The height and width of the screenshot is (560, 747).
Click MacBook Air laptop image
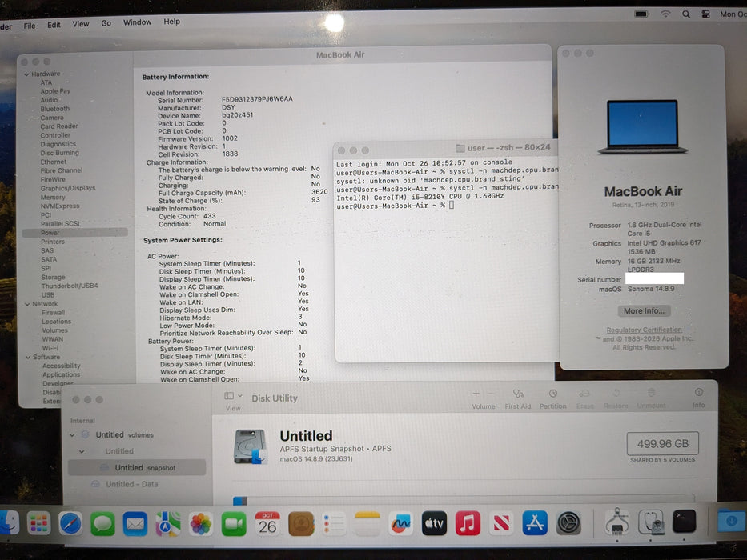point(643,126)
